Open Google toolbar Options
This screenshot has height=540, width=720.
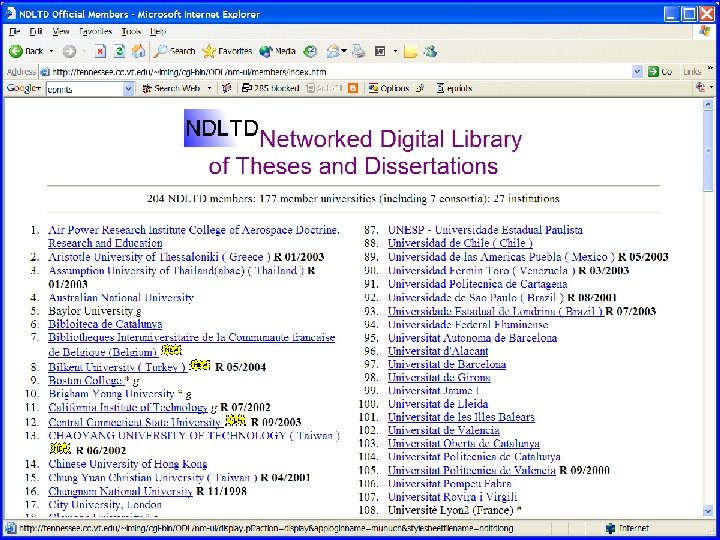[388, 88]
